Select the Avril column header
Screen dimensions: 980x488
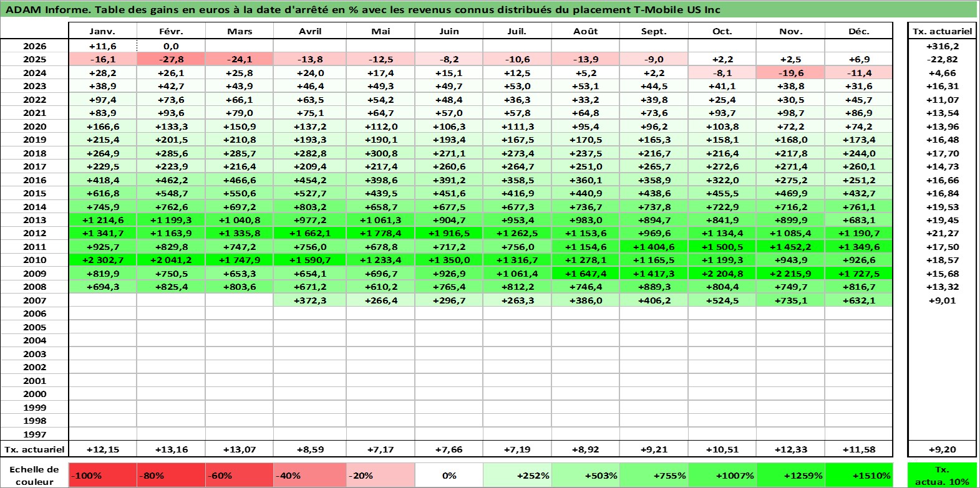tap(310, 31)
